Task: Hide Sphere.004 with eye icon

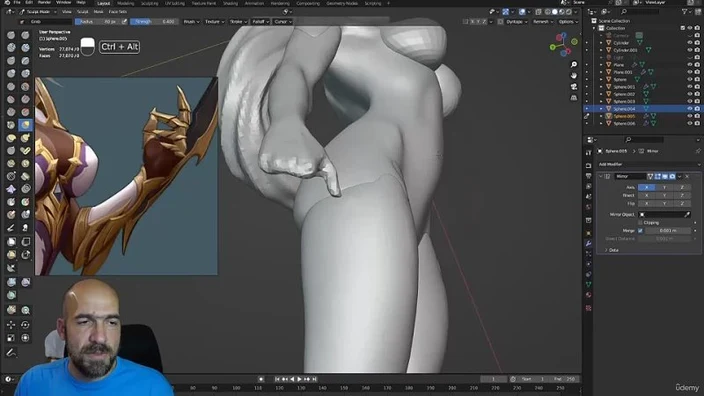Action: point(690,109)
